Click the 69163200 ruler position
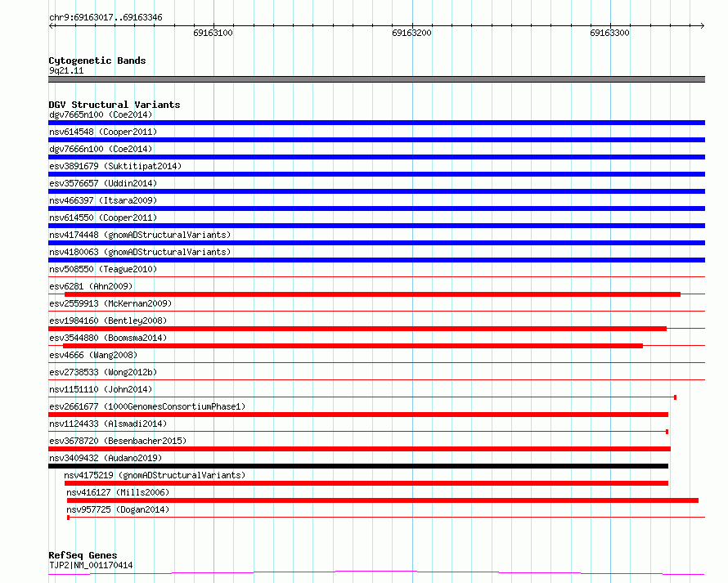 click(x=411, y=33)
